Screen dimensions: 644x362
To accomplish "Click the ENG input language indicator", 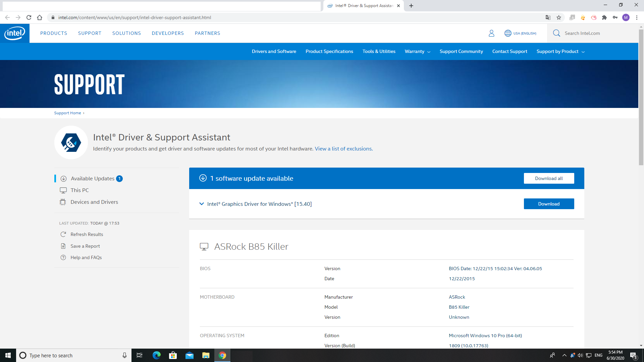I will 598,355.
